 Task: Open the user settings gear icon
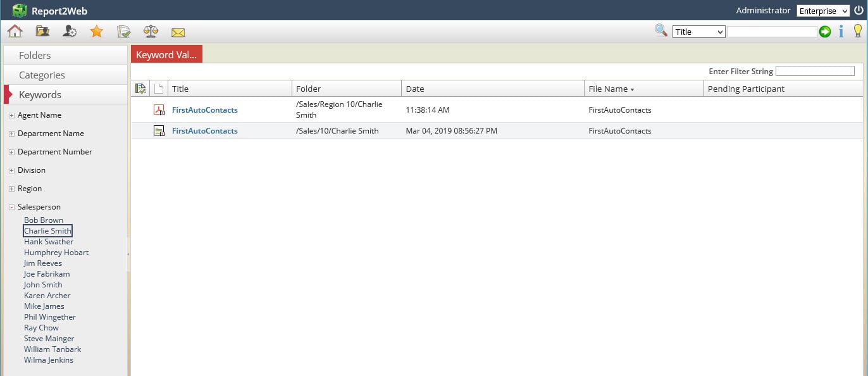pyautogui.click(x=70, y=31)
